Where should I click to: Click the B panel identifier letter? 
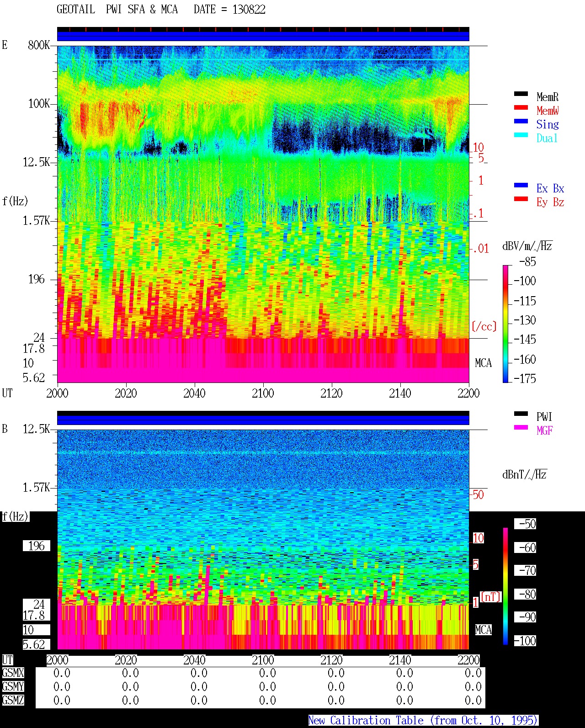[x=5, y=429]
